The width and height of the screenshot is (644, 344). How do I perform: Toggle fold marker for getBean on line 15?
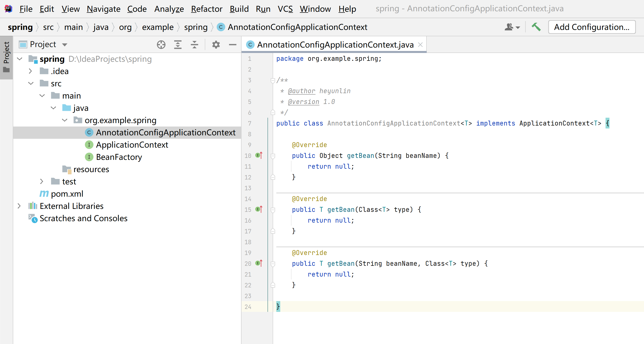pyautogui.click(x=273, y=210)
